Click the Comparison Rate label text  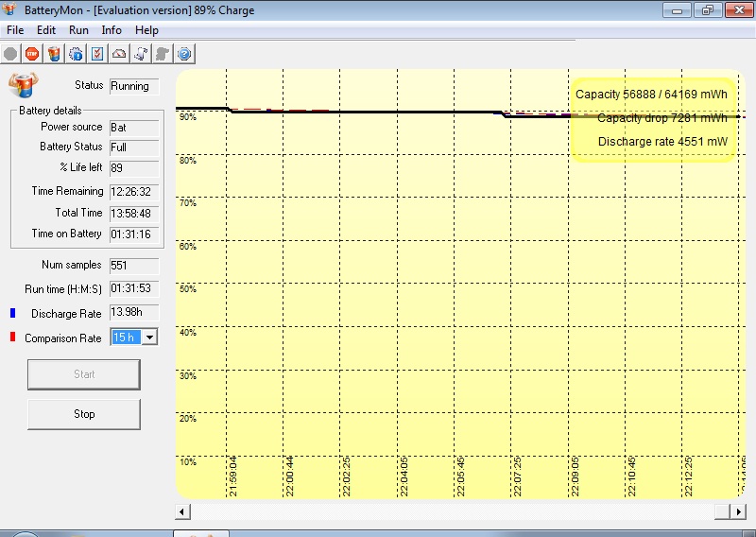click(63, 338)
